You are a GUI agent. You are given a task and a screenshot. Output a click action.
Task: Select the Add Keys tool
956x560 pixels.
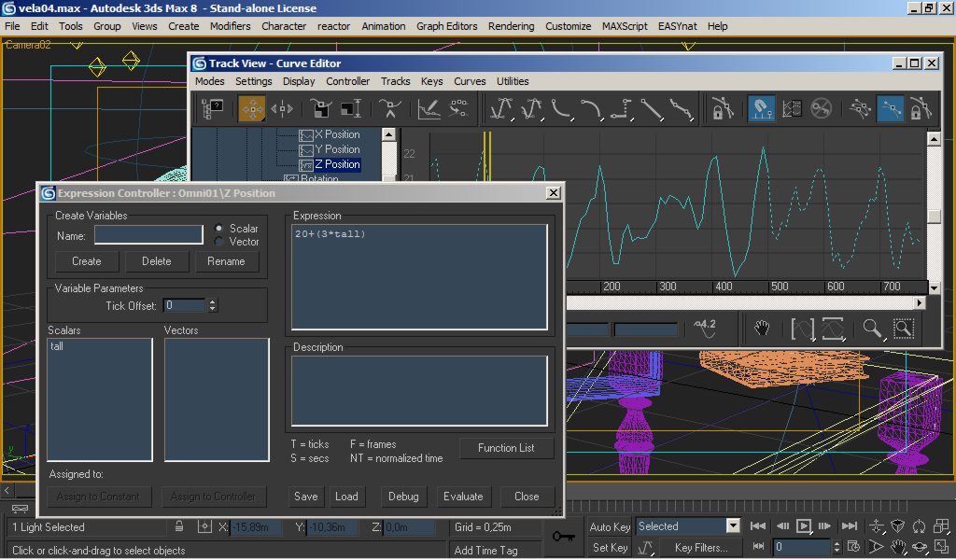(x=389, y=109)
